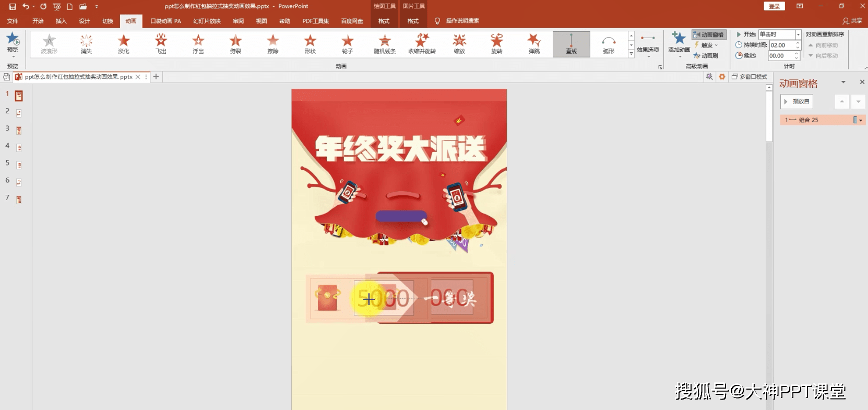Click the 延迟 delay field showing 00.00
The width and height of the screenshot is (868, 410).
784,56
